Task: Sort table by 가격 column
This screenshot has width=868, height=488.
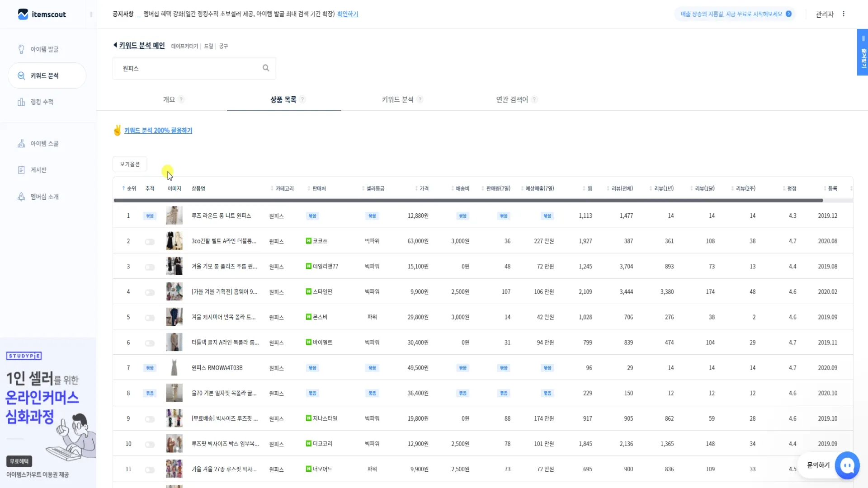Action: coord(423,188)
